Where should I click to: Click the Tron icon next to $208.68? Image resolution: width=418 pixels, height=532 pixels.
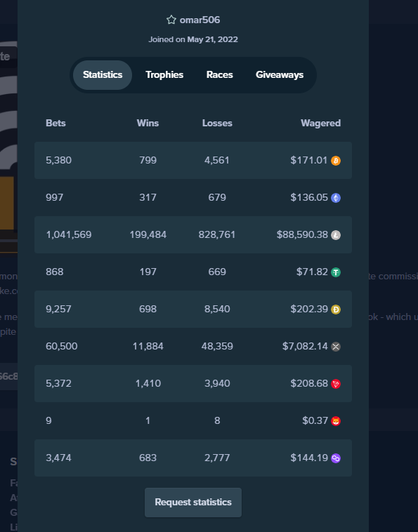pos(336,384)
